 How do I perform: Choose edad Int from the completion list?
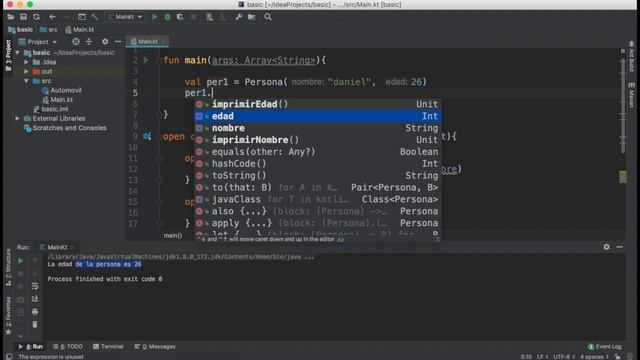pos(318,116)
